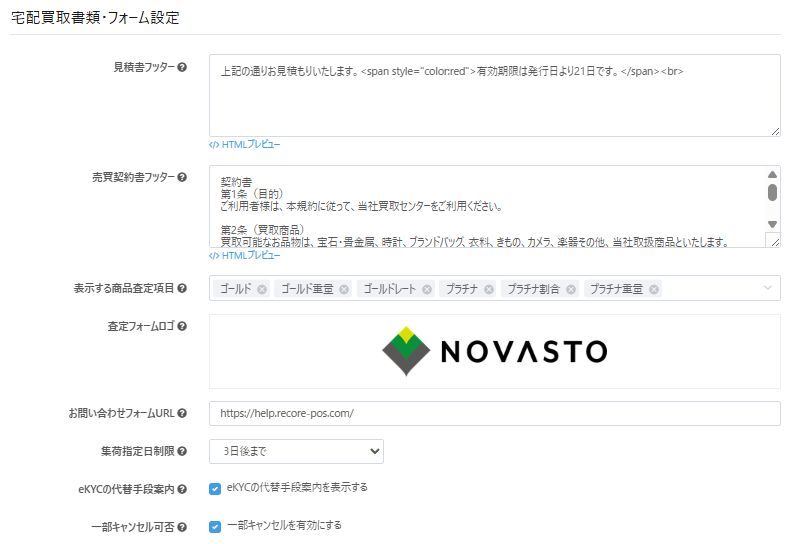Open HTMLプレビュー under 見積書フッター
This screenshot has width=789, height=544.
(245, 144)
